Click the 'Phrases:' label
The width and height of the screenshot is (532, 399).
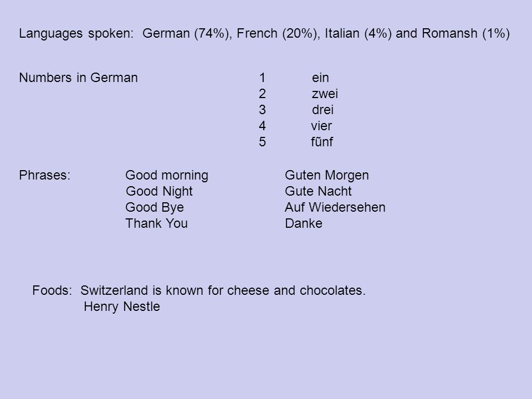(x=45, y=175)
